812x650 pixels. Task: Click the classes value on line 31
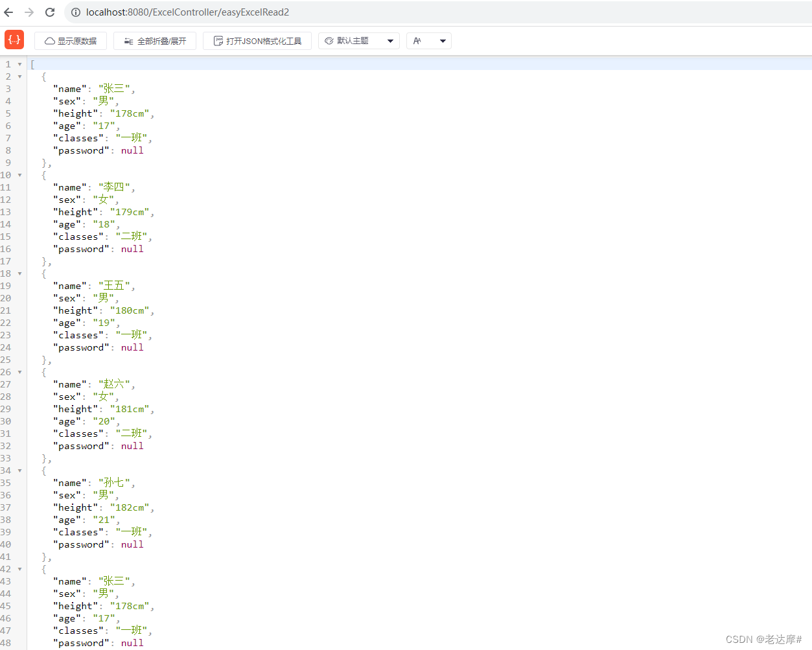pyautogui.click(x=132, y=434)
